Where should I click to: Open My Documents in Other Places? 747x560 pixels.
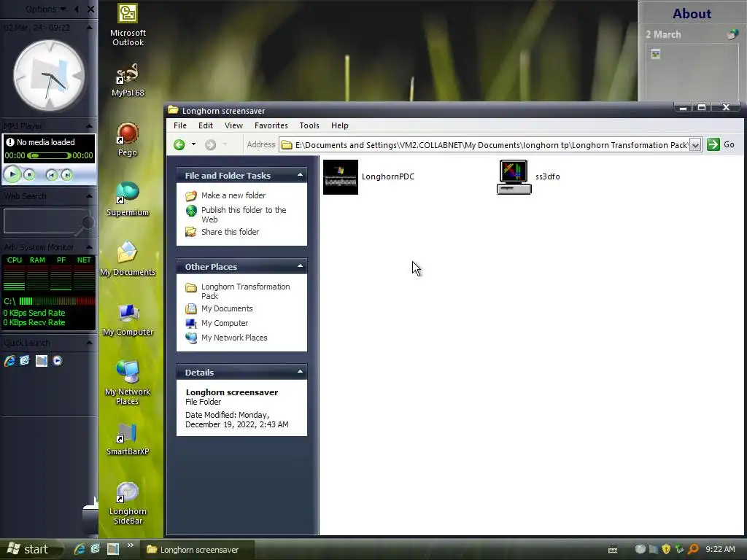[x=219, y=308]
